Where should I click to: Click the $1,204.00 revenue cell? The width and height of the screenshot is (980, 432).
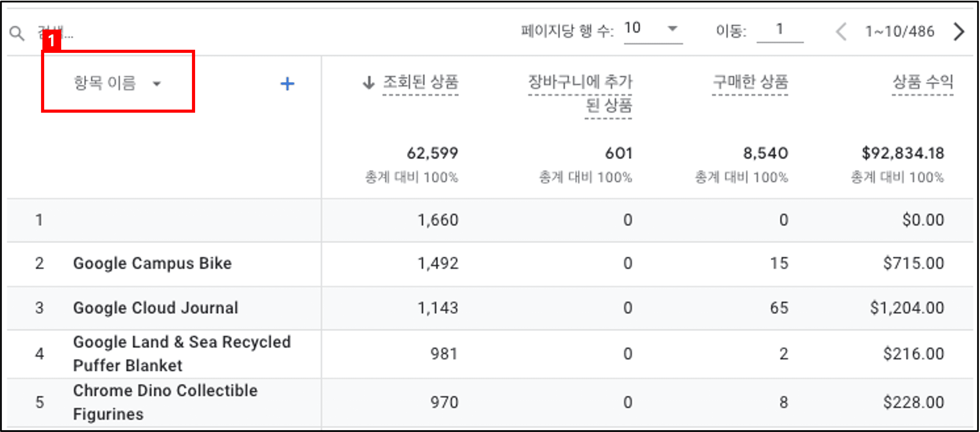click(x=907, y=308)
